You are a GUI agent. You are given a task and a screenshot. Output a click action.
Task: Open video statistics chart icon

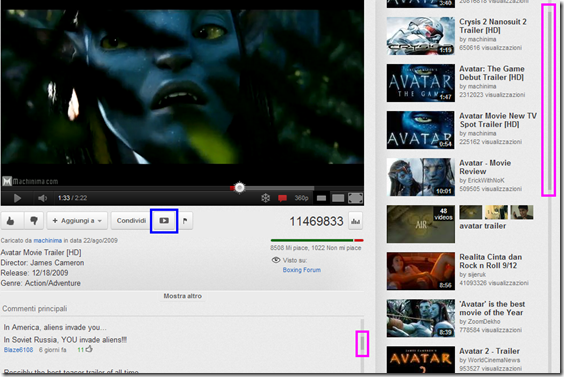(355, 221)
